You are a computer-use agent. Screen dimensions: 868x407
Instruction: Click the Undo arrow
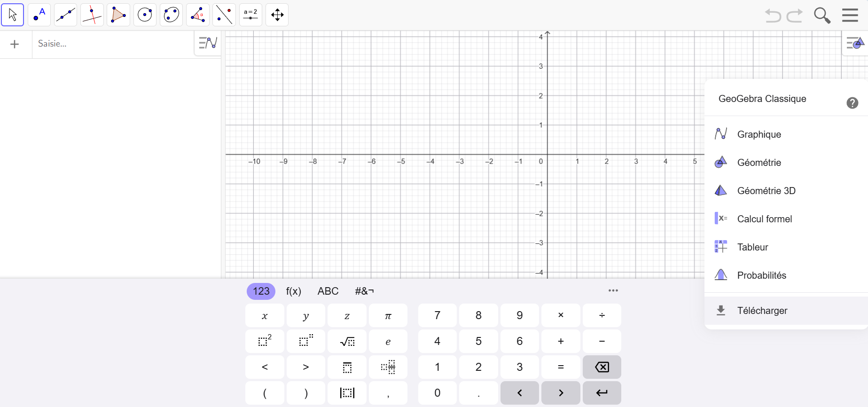click(773, 16)
